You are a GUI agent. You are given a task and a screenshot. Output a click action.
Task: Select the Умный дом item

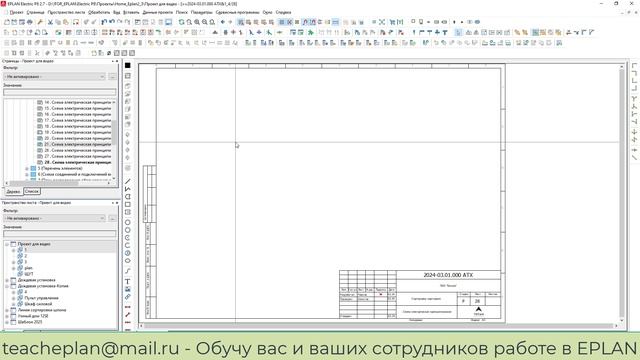33,316
